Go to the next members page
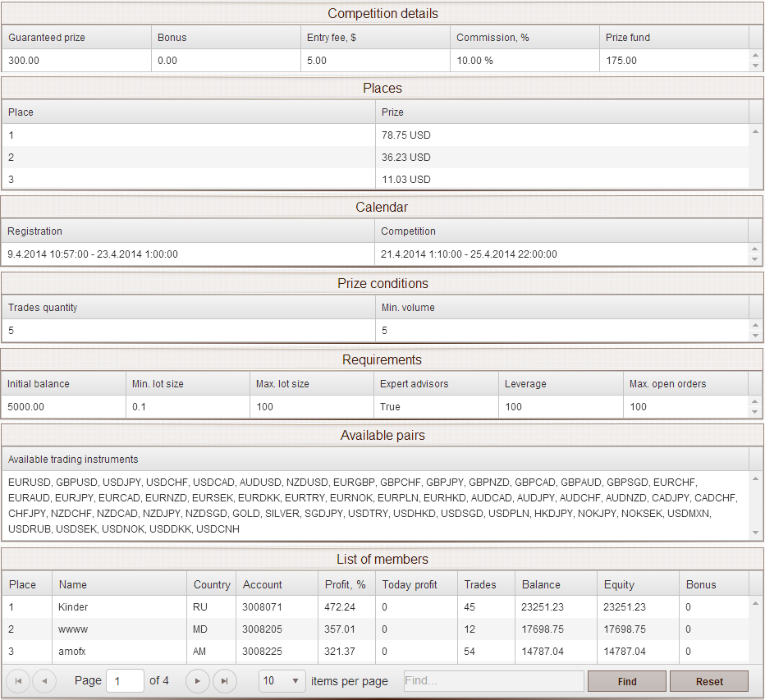This screenshot has height=700, width=765. pos(197,681)
